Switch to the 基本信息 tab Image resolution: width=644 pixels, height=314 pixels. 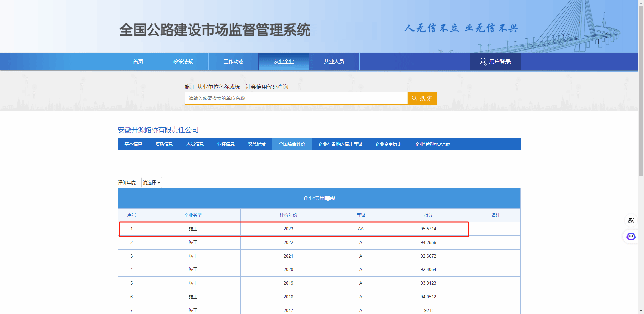133,144
